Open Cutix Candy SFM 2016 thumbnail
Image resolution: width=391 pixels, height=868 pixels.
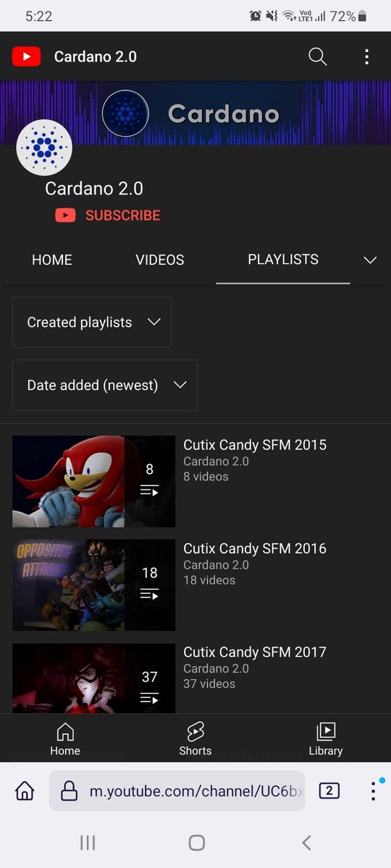[x=93, y=584]
